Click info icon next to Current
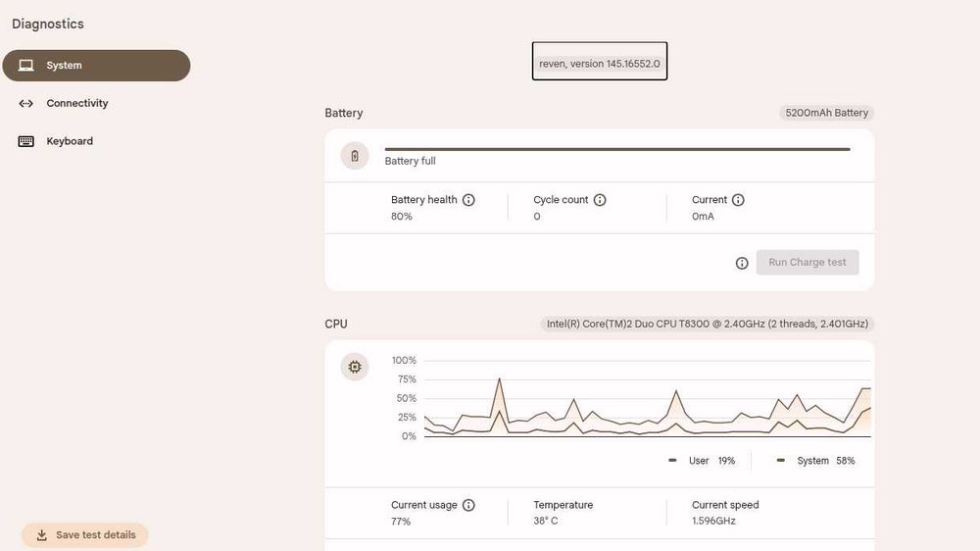This screenshot has height=551, width=980. [738, 200]
